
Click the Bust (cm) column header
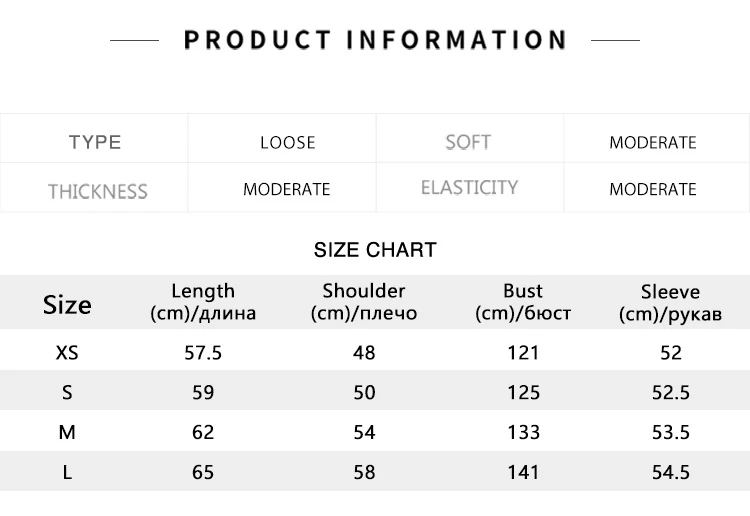523,302
